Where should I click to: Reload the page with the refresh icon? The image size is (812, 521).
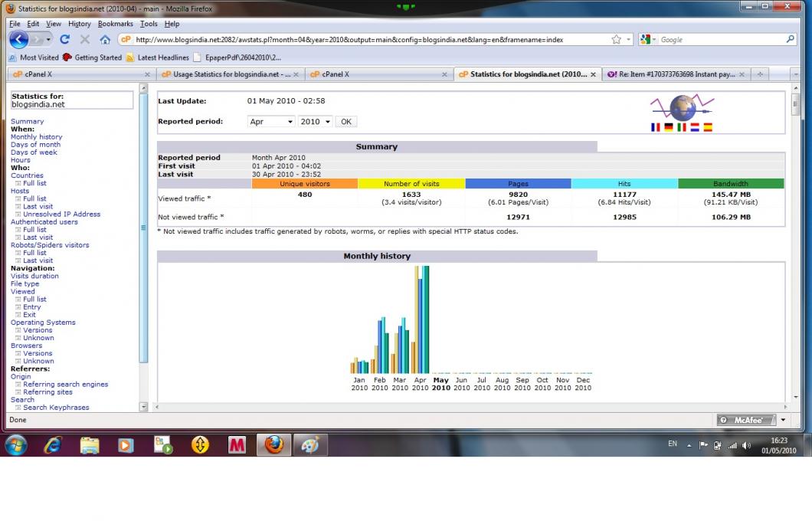coord(64,40)
